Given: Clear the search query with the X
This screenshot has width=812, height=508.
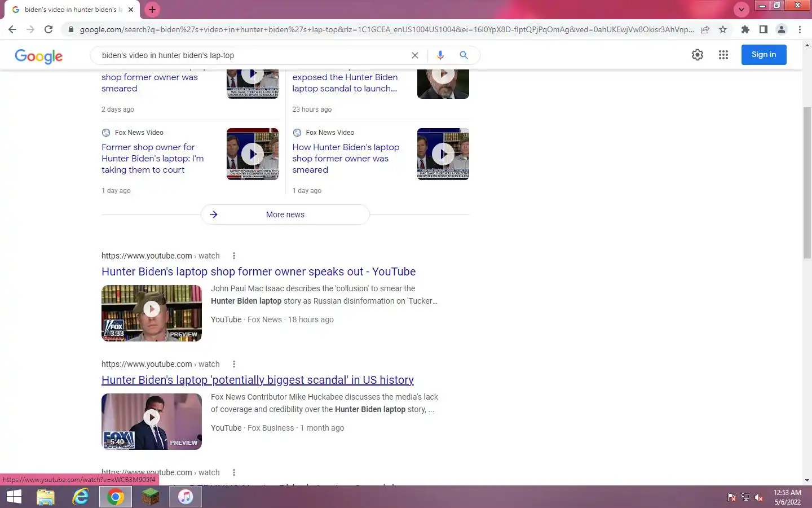Looking at the screenshot, I should 415,55.
